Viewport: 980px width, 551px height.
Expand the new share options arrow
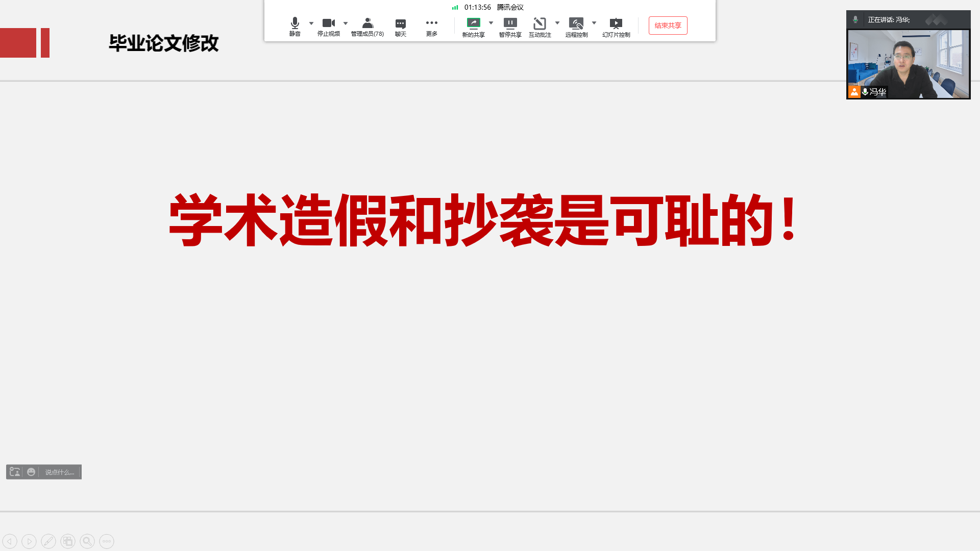click(491, 23)
